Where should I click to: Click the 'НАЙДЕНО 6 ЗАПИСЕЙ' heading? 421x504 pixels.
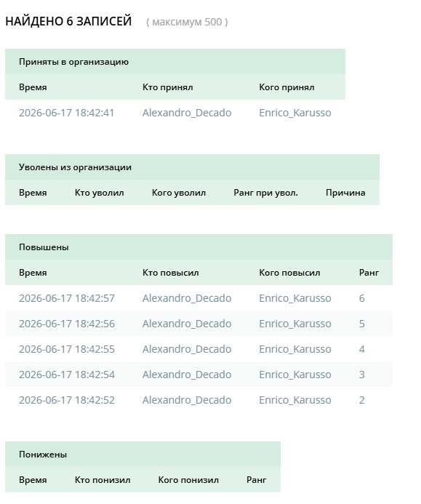[68, 21]
